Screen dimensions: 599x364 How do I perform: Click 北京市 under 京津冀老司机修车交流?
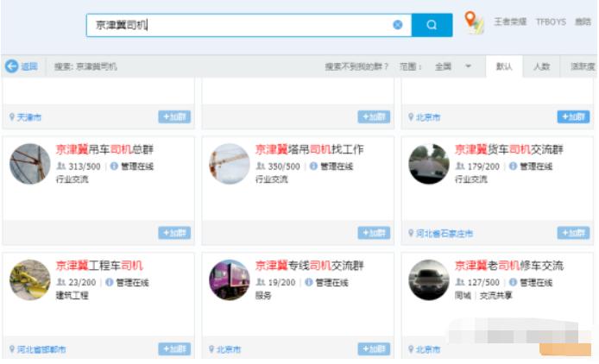428,349
